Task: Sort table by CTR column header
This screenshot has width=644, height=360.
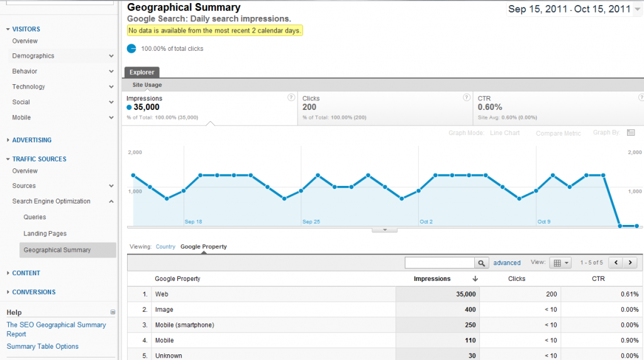Action: coord(598,279)
